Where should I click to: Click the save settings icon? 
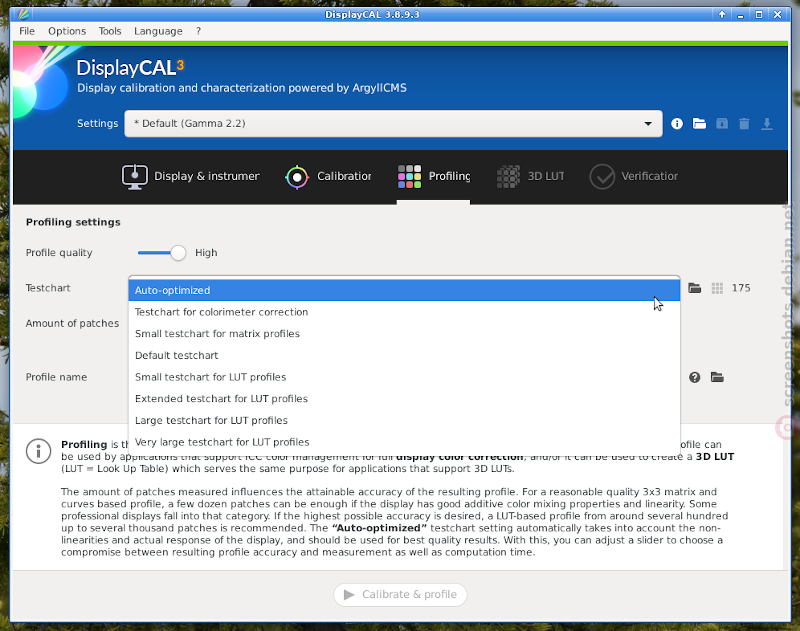(x=721, y=123)
